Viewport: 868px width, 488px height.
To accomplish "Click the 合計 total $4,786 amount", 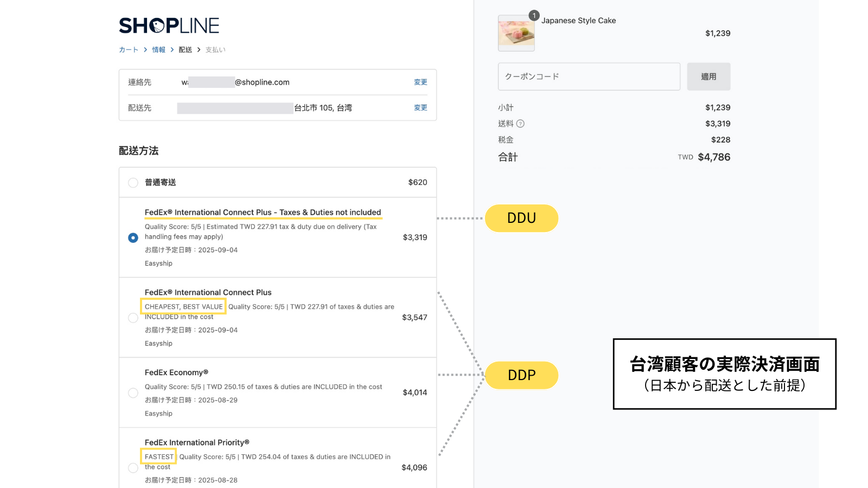I will point(714,157).
